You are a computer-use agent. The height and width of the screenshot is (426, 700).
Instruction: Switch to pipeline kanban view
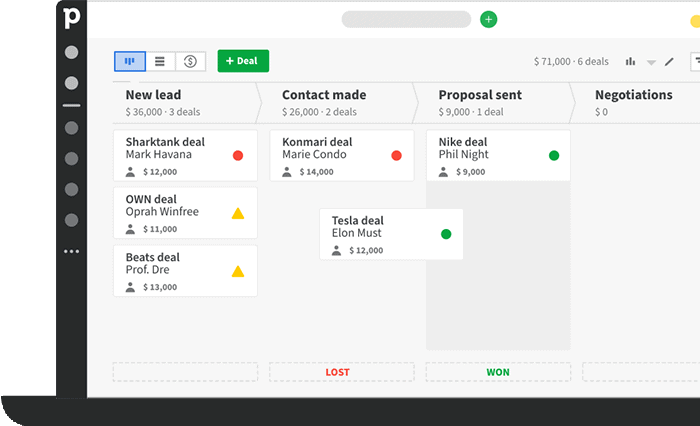click(x=129, y=61)
